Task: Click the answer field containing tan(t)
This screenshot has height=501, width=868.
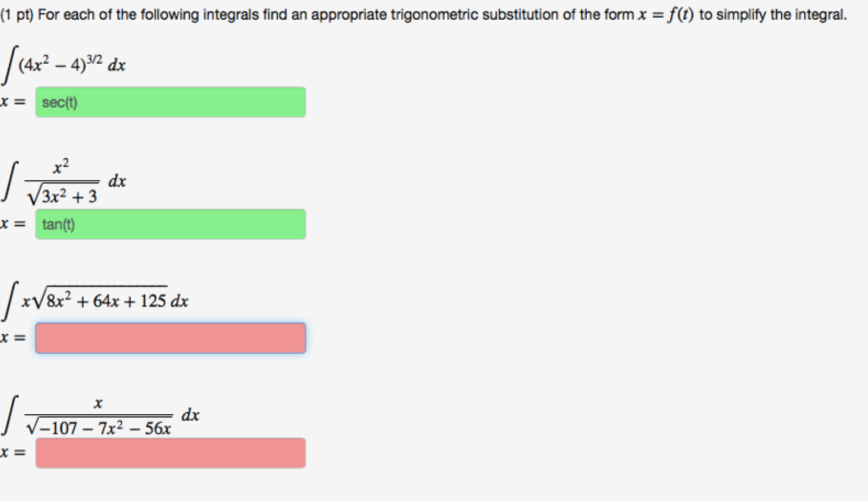Action: [x=170, y=224]
